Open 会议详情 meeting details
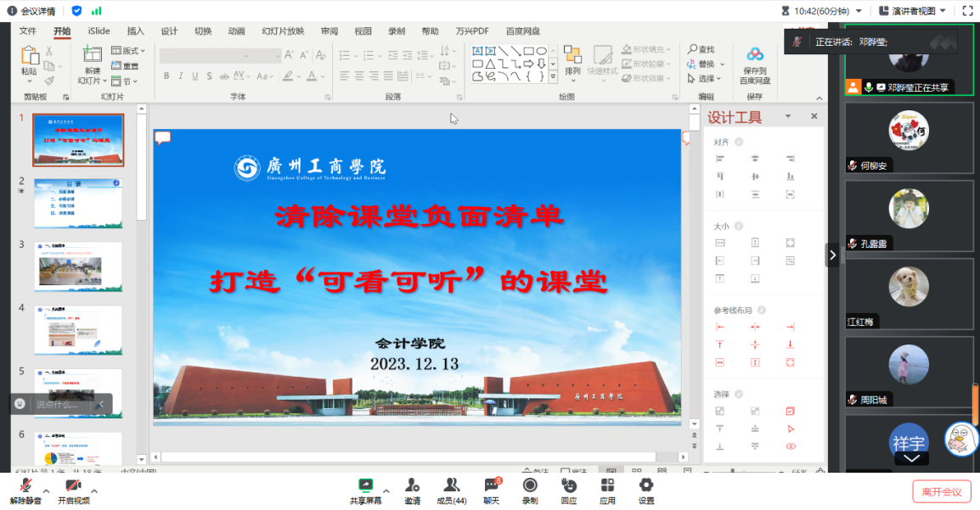Image resolution: width=980 pixels, height=510 pixels. pyautogui.click(x=32, y=11)
